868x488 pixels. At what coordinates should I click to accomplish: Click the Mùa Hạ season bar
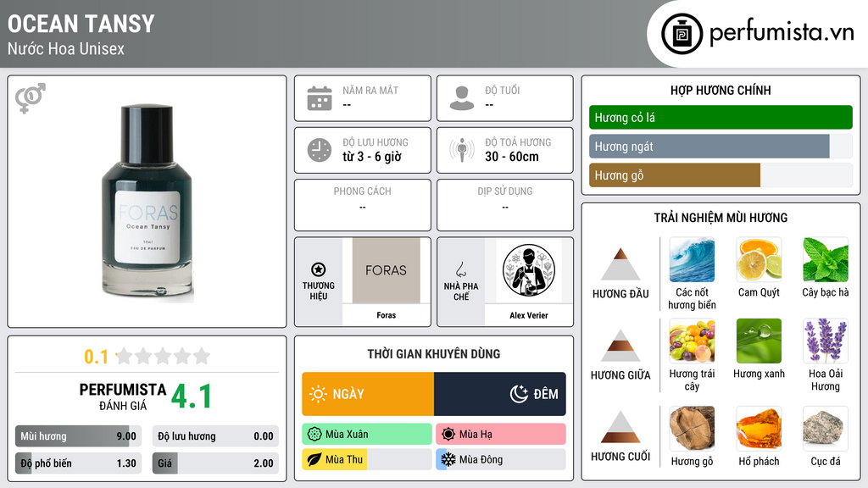pos(501,435)
